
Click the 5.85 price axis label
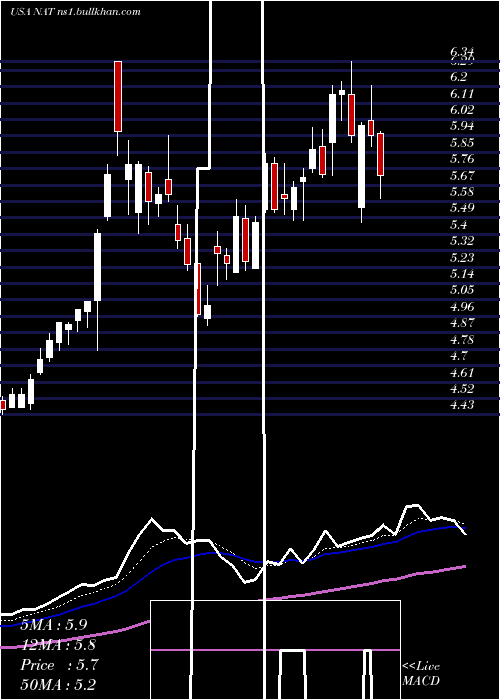pyautogui.click(x=462, y=143)
